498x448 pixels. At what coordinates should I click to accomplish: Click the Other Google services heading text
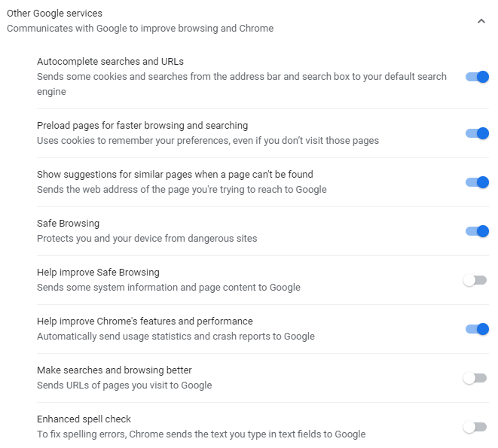pyautogui.click(x=54, y=14)
